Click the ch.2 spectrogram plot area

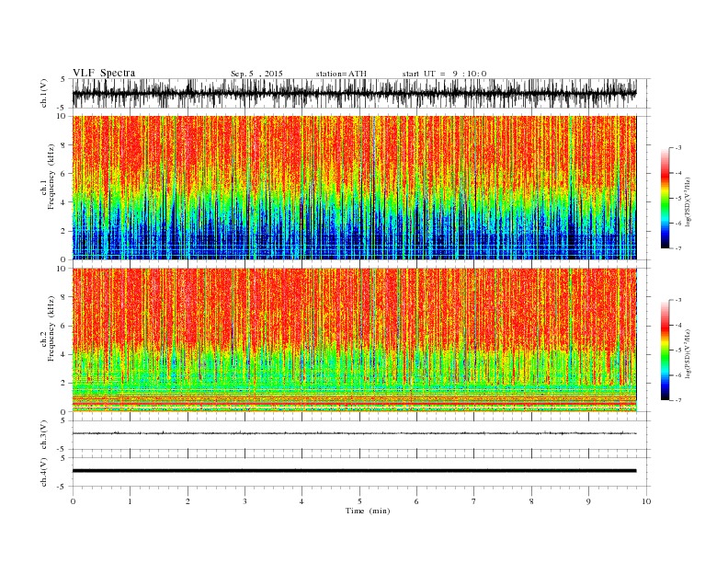pos(354,340)
